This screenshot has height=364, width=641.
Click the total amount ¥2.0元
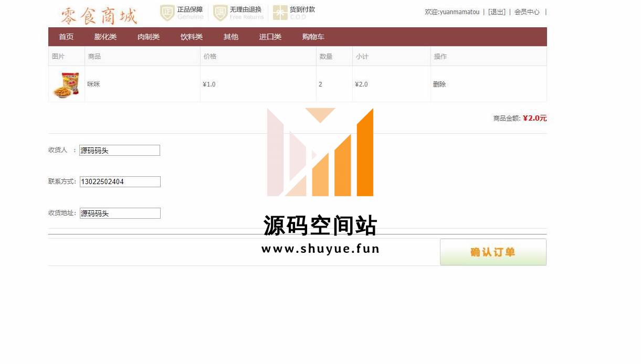pos(535,118)
